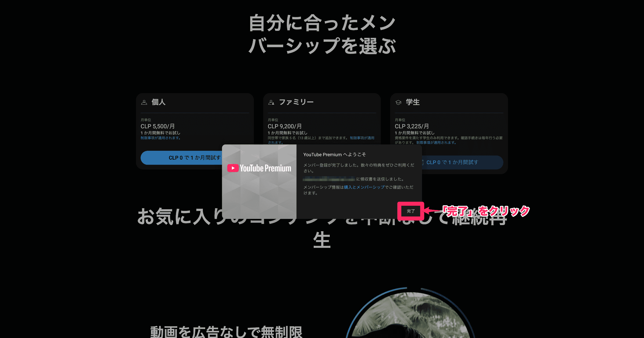Click the CLP 3,225/月 price text
644x338 pixels.
(412, 126)
